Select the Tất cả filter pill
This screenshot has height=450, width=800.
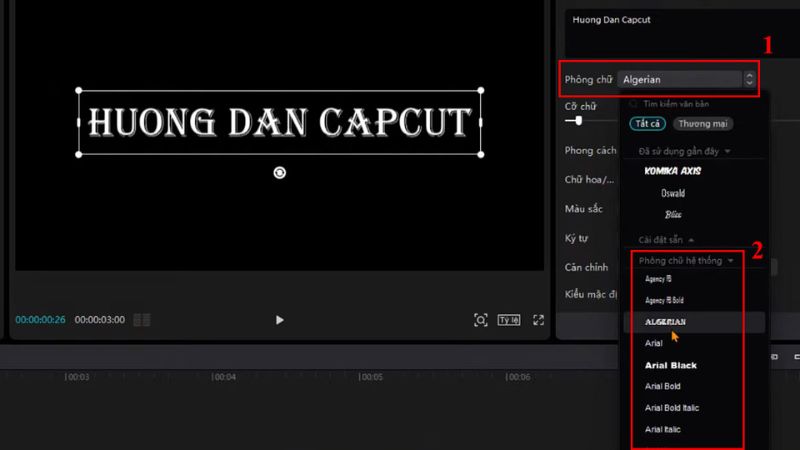pos(647,124)
